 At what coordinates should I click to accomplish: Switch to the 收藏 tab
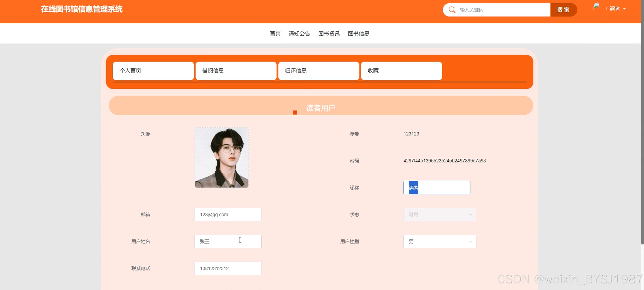(x=402, y=70)
